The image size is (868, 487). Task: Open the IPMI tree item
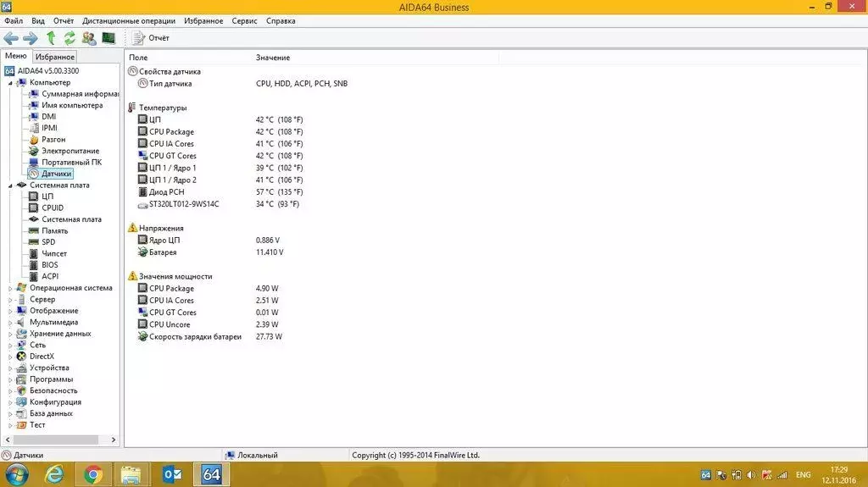(x=49, y=128)
